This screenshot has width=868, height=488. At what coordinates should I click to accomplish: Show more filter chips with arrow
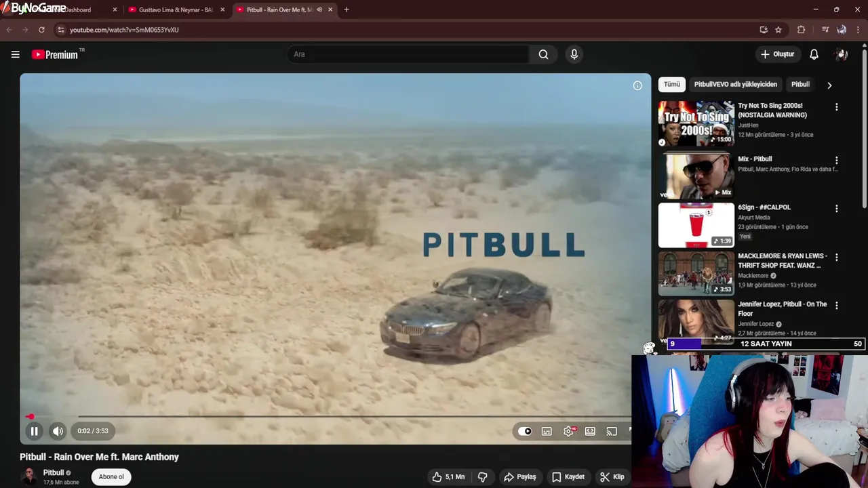(x=829, y=85)
